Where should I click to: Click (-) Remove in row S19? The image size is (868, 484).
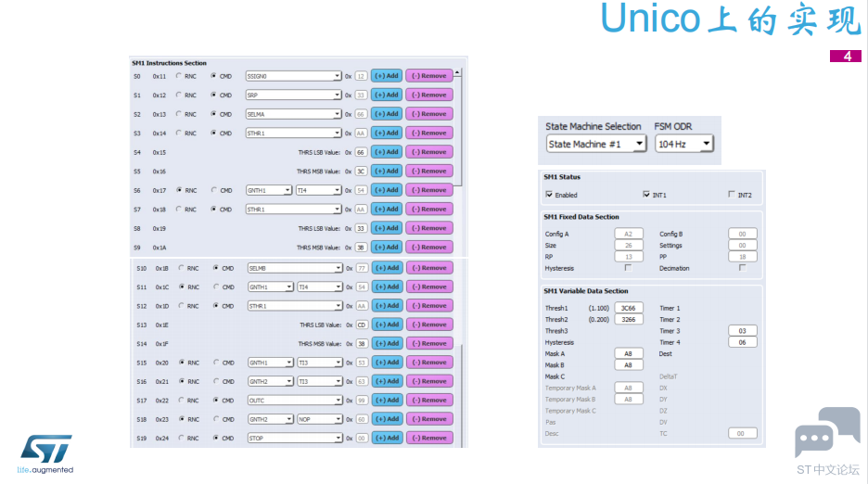pos(429,438)
